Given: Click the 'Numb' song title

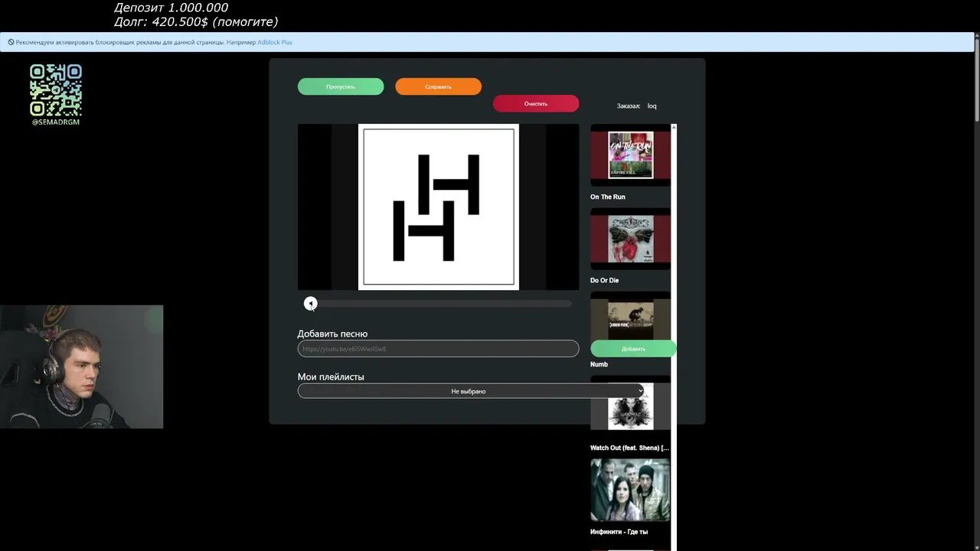Looking at the screenshot, I should coord(599,364).
